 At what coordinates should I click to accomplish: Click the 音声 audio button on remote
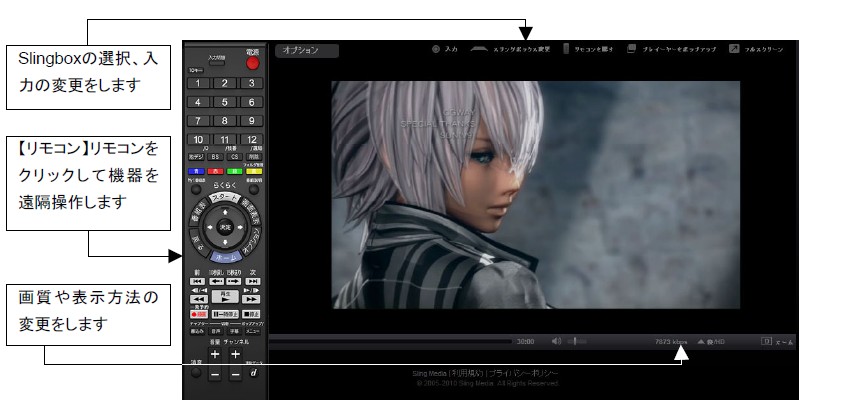(215, 332)
